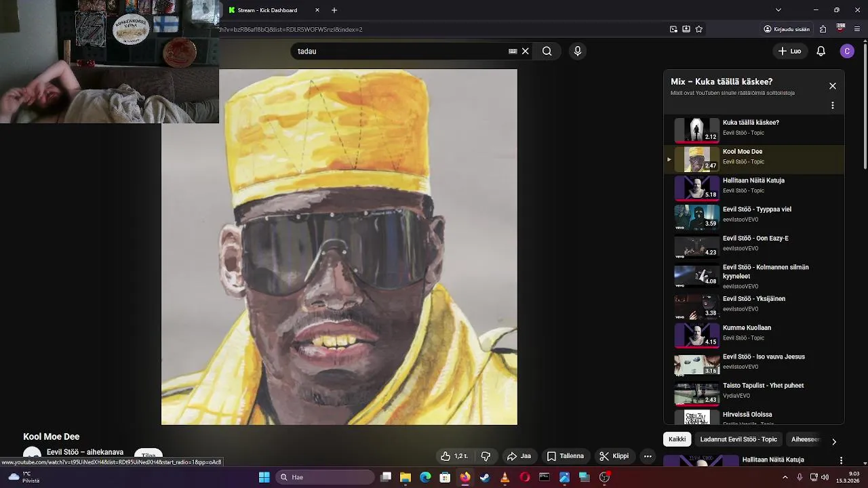Open more actions three-dot menu under video

click(648, 456)
